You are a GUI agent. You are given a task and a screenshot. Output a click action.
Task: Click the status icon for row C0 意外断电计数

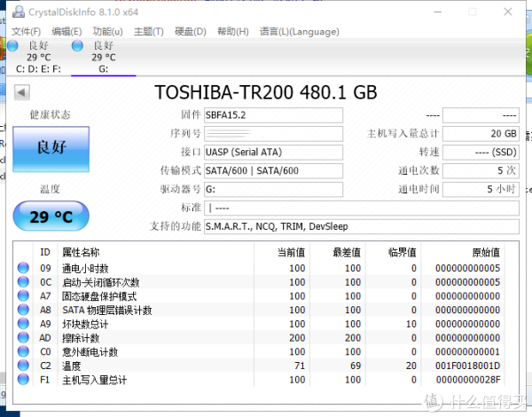click(x=23, y=351)
